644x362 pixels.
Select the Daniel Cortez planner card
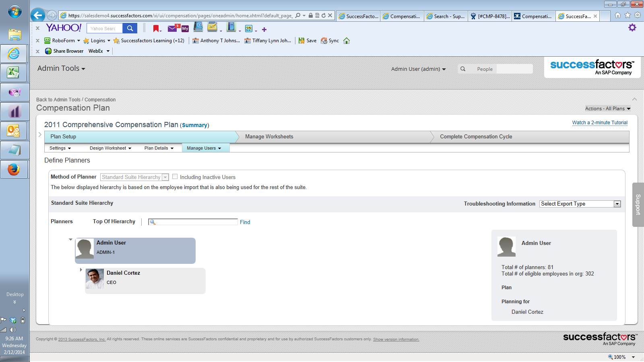(x=145, y=281)
